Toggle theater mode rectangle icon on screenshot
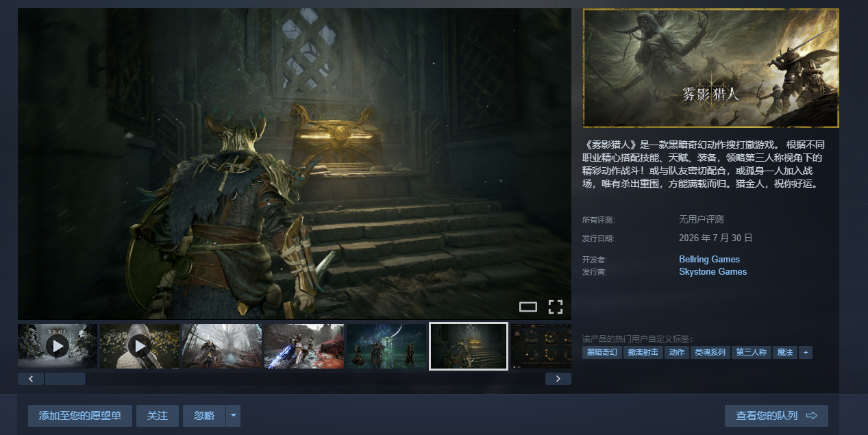Viewport: 868px width, 435px height. coord(528,307)
